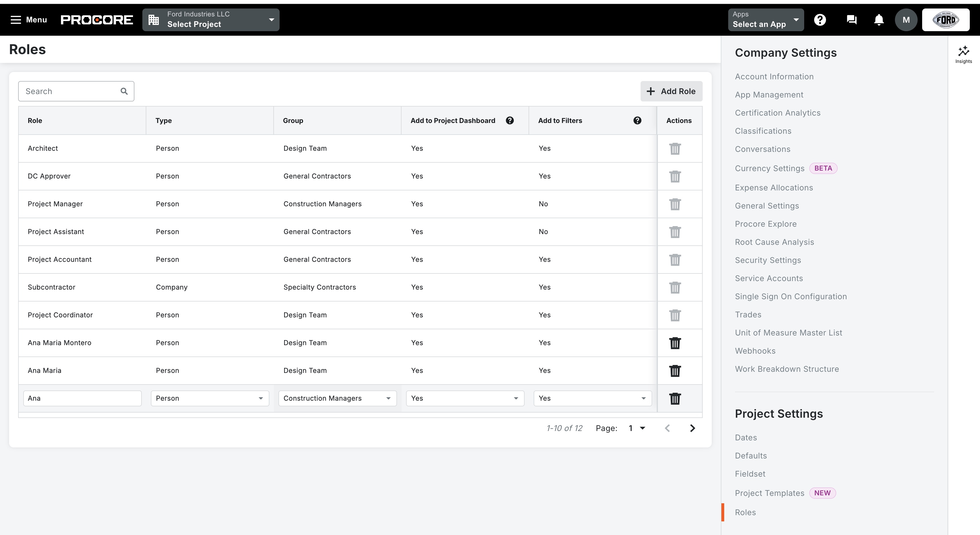Click the search magnifier icon
Image resolution: width=980 pixels, height=535 pixels.
pyautogui.click(x=124, y=91)
